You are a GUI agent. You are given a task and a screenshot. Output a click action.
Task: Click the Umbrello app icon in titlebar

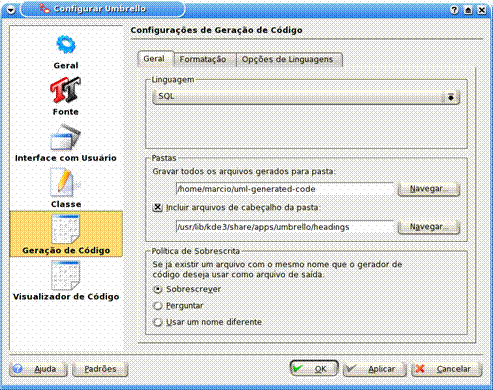coord(44,8)
